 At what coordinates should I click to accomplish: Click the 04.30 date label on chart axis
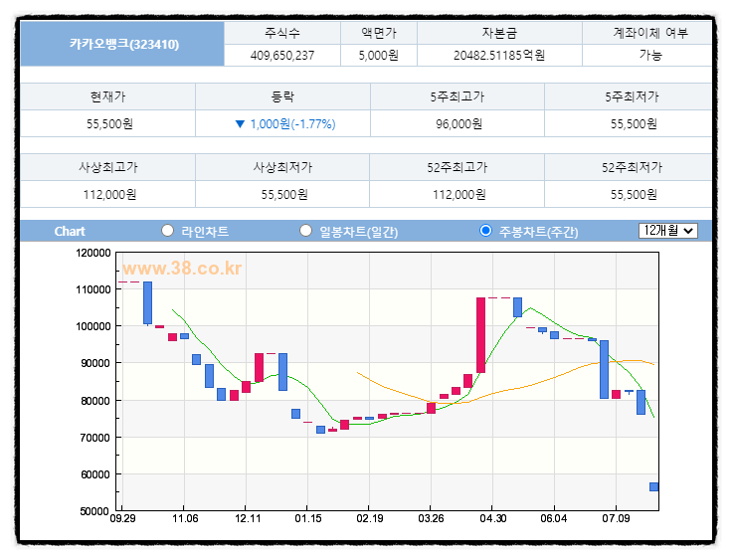[493, 518]
